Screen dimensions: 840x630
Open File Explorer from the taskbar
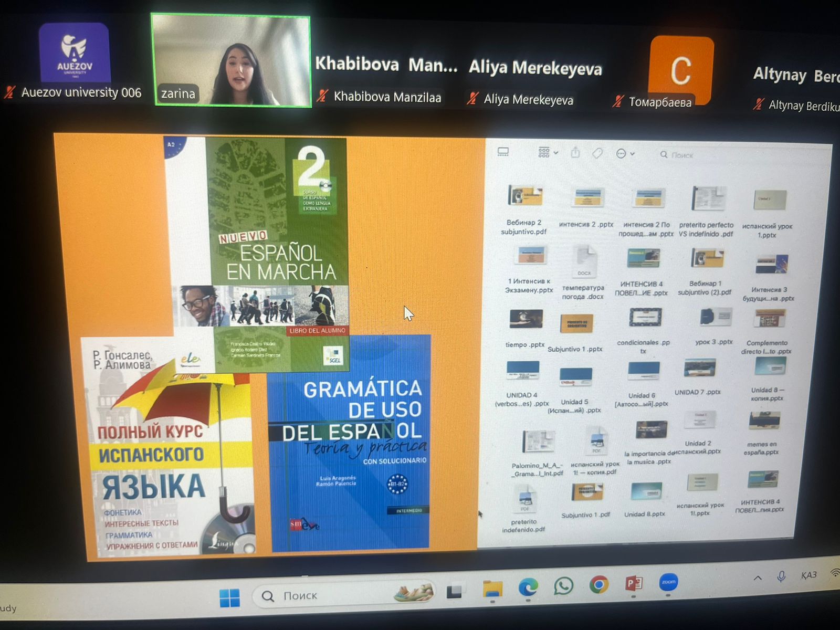click(x=492, y=589)
